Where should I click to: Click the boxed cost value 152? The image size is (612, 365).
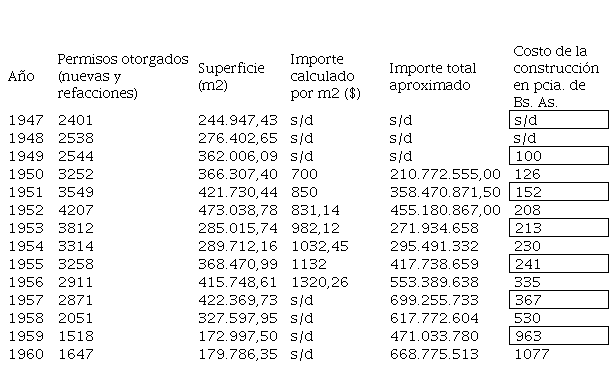(559, 191)
